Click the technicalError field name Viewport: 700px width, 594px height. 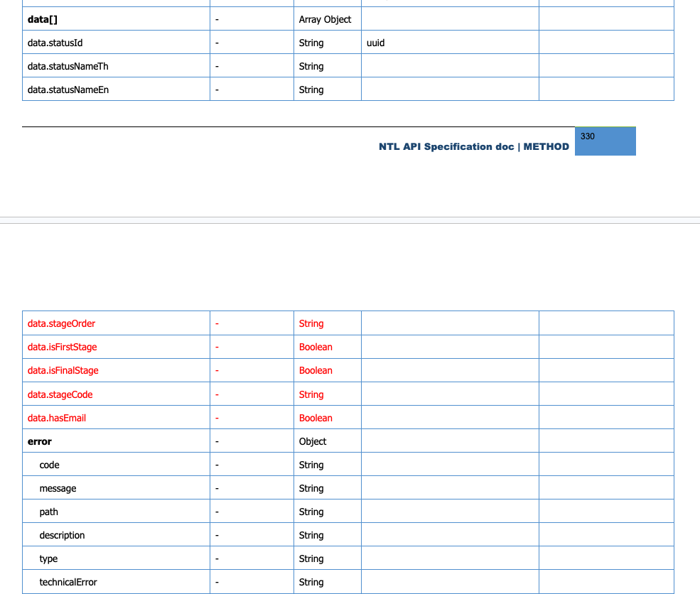point(68,582)
